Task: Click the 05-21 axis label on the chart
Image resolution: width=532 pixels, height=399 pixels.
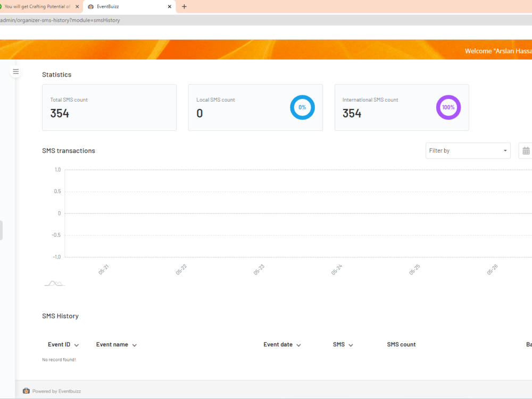Action: tap(104, 269)
